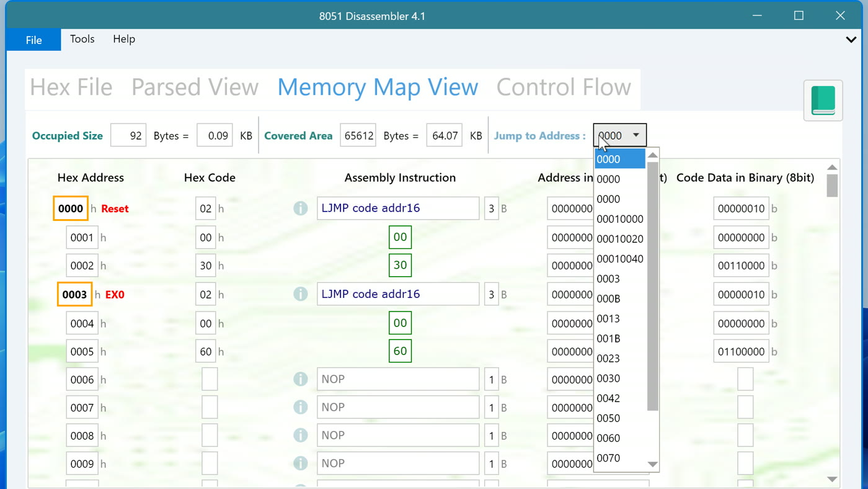Show info for NOP at address 0009
Image resolution: width=868 pixels, height=489 pixels.
pyautogui.click(x=300, y=464)
